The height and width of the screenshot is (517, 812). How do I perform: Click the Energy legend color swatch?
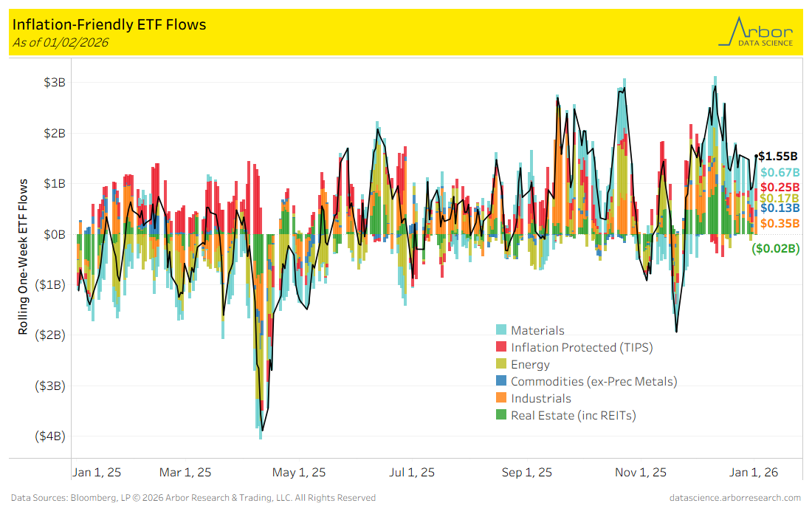point(501,365)
